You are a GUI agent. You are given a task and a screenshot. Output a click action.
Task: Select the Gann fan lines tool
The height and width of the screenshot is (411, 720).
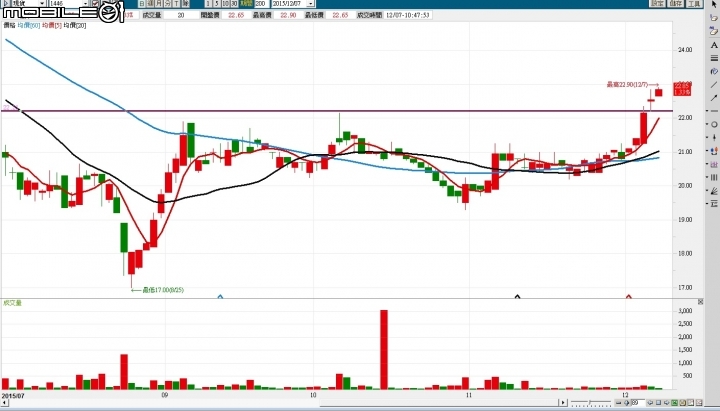714,190
